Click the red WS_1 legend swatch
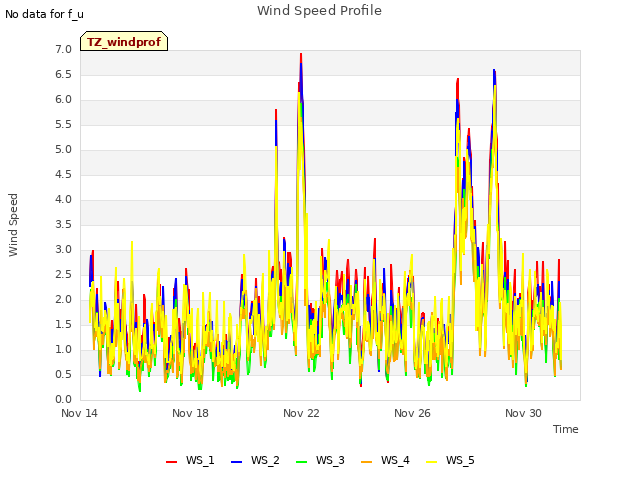Viewport: 640px width, 480px height. [171, 462]
